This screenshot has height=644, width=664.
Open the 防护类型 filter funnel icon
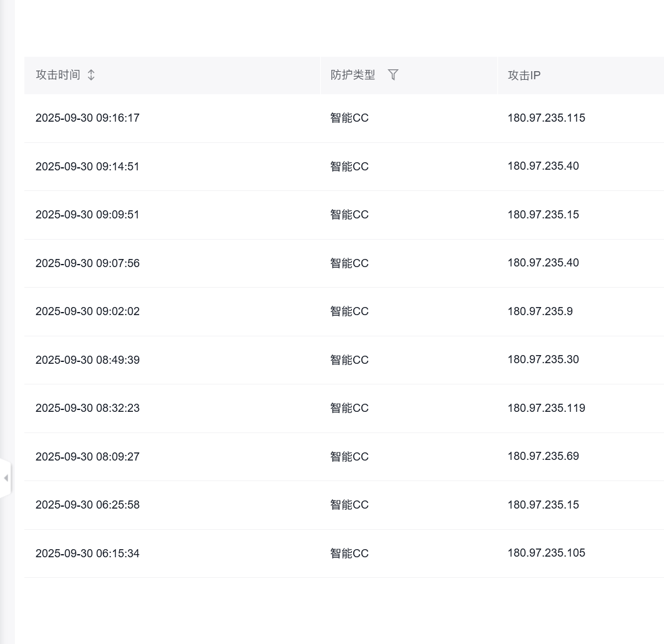pos(393,75)
